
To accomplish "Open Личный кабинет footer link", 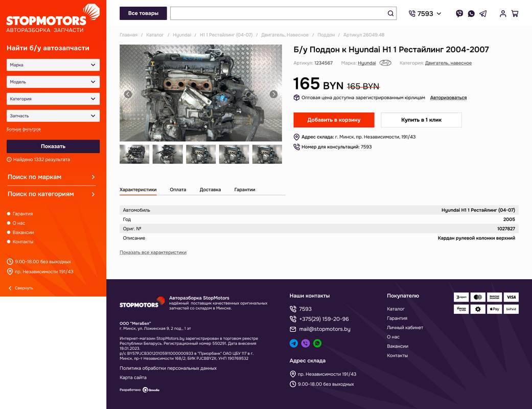I will (x=405, y=328).
